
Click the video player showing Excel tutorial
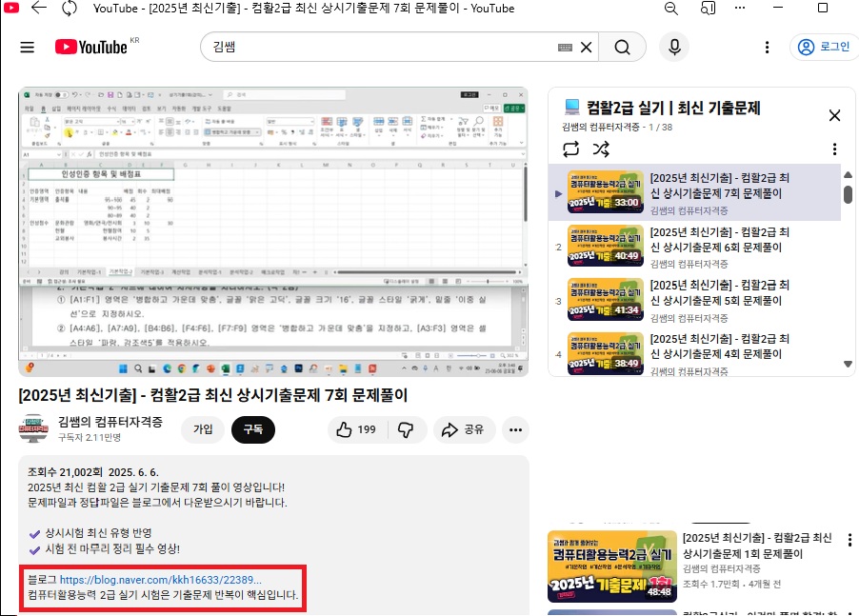coord(272,231)
